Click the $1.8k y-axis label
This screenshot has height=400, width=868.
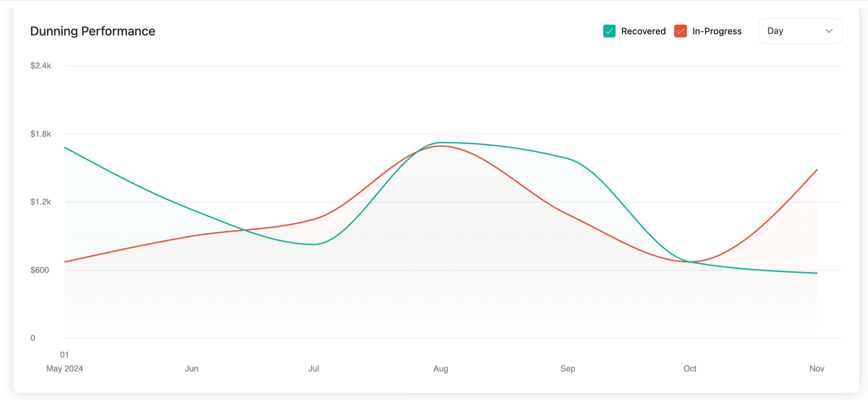[41, 134]
